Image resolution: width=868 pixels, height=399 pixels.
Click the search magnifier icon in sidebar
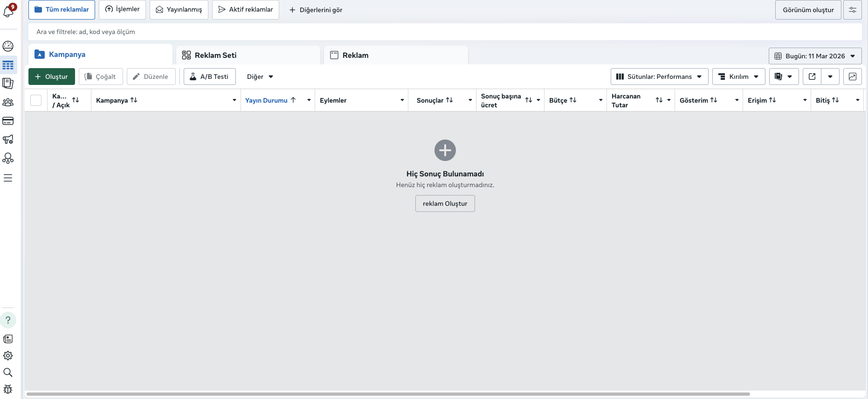point(8,372)
